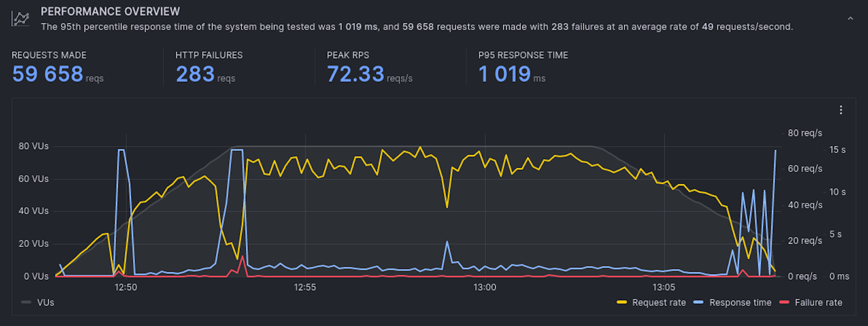Image resolution: width=868 pixels, height=326 pixels.
Task: Click the 80 VUs axis label
Action: click(34, 146)
